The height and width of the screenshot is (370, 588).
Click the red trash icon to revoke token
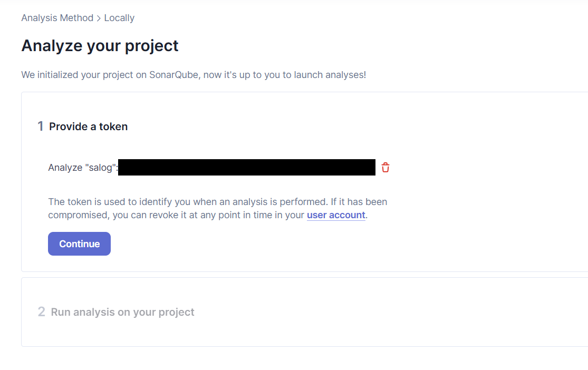pyautogui.click(x=385, y=168)
